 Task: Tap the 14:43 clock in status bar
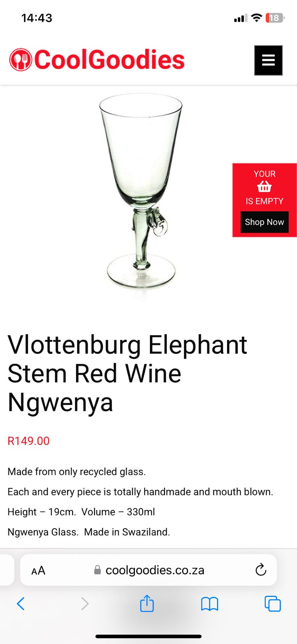point(37,18)
